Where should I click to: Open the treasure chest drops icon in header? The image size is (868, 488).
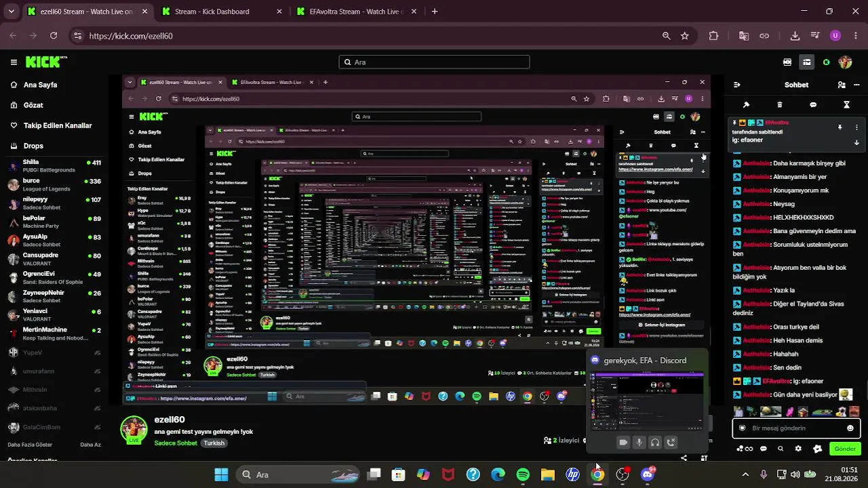tap(807, 62)
